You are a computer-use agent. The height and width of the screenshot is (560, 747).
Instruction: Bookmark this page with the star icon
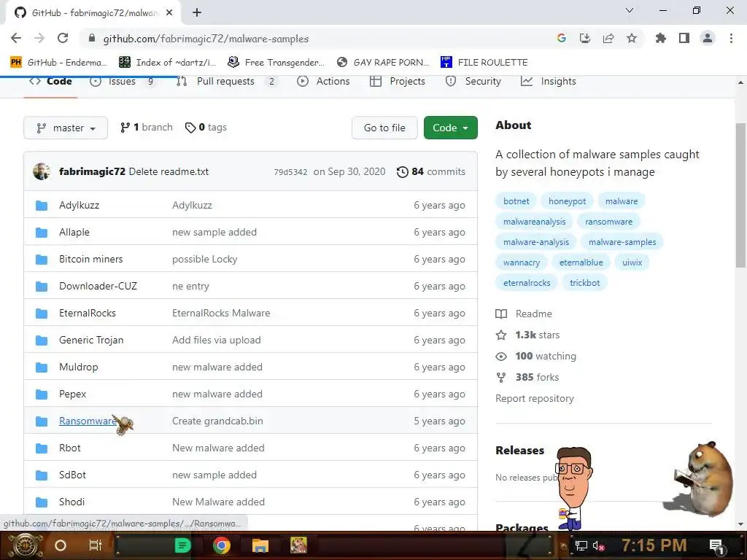tap(632, 38)
